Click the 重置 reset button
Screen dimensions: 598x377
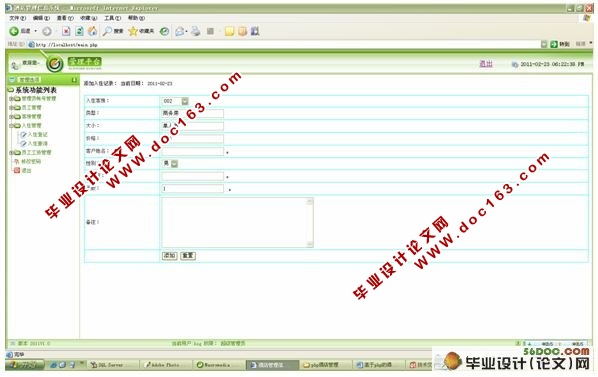click(x=188, y=256)
